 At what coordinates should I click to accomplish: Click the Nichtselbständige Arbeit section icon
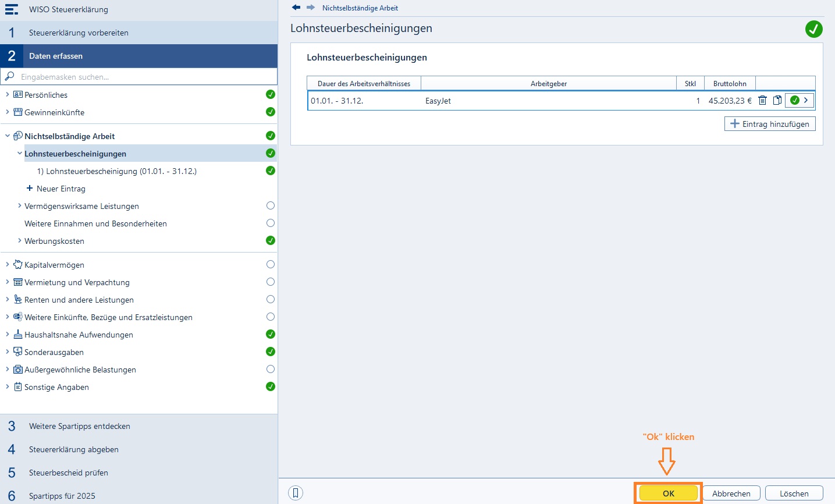tap(18, 136)
